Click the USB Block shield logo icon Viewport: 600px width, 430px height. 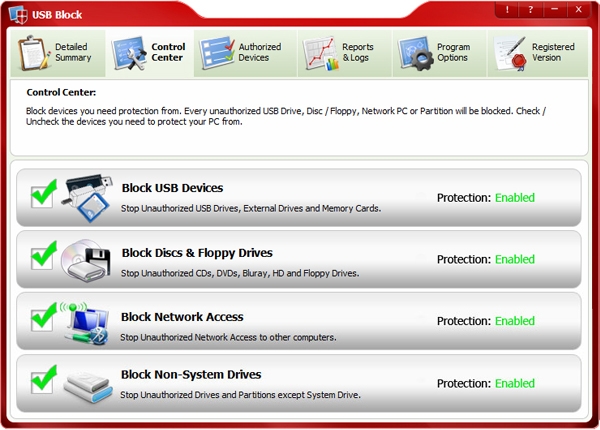18,15
